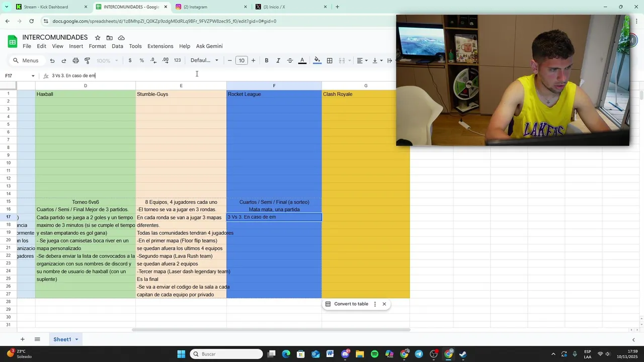Open Steam from the taskbar
The height and width of the screenshot is (362, 644).
[463, 354]
